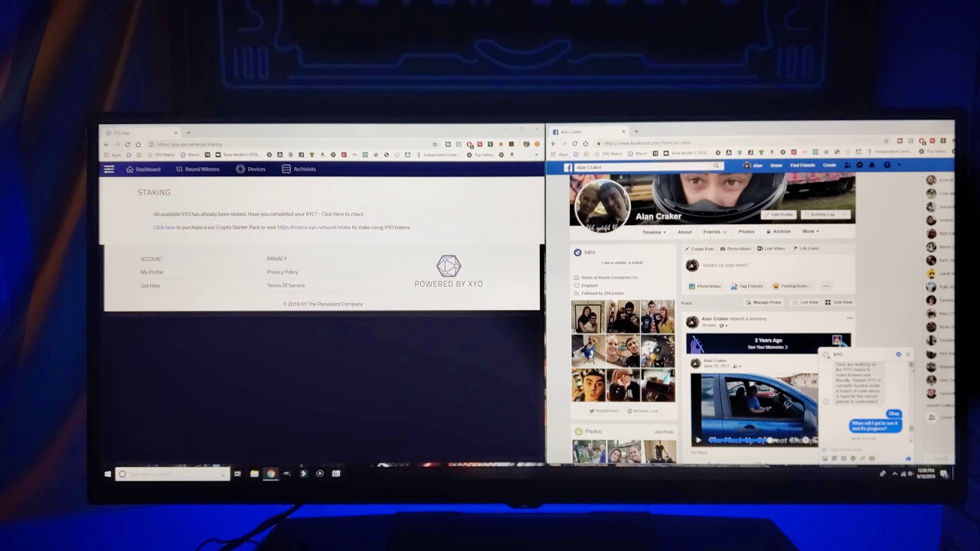Expand the Facebook account dropdown arrow
The image size is (980, 551).
(x=899, y=165)
